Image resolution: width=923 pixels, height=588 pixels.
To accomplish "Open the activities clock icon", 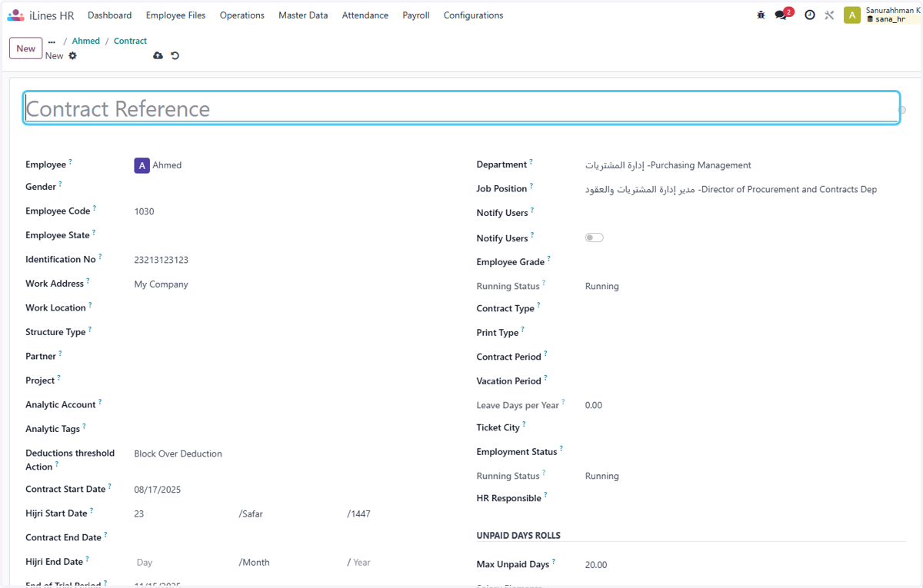I will [x=810, y=15].
